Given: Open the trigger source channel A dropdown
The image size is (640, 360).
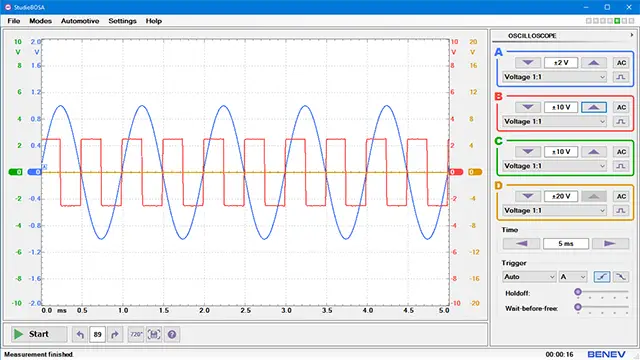Looking at the screenshot, I should (573, 277).
